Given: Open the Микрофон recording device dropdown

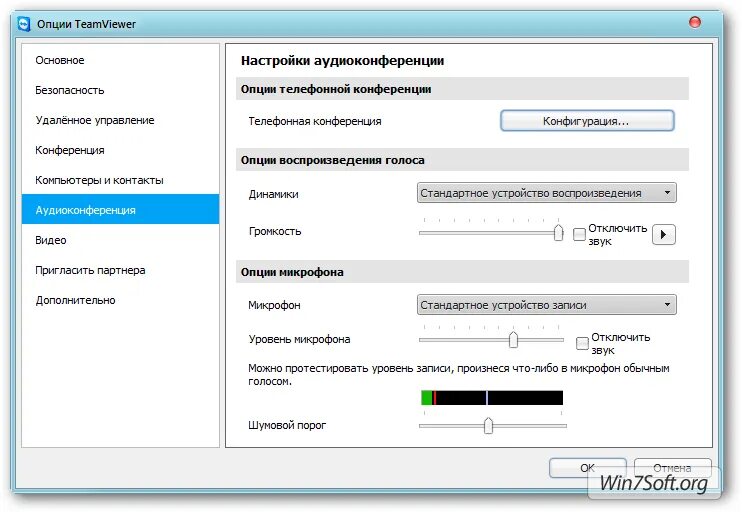Looking at the screenshot, I should [547, 305].
